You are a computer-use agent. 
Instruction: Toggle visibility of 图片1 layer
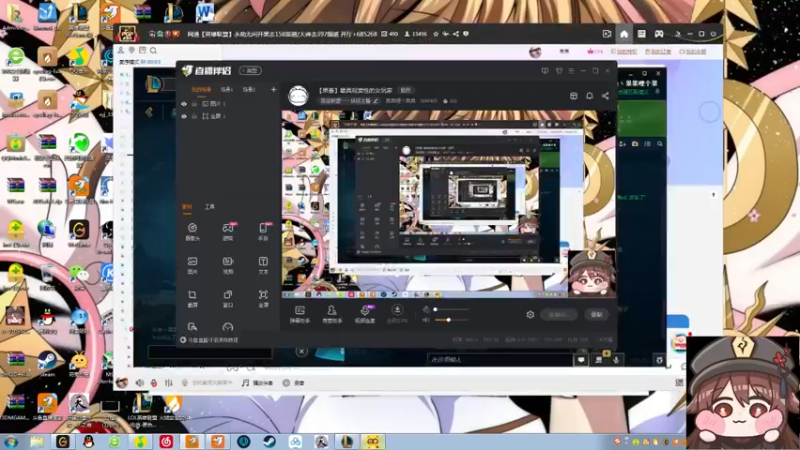tap(184, 104)
